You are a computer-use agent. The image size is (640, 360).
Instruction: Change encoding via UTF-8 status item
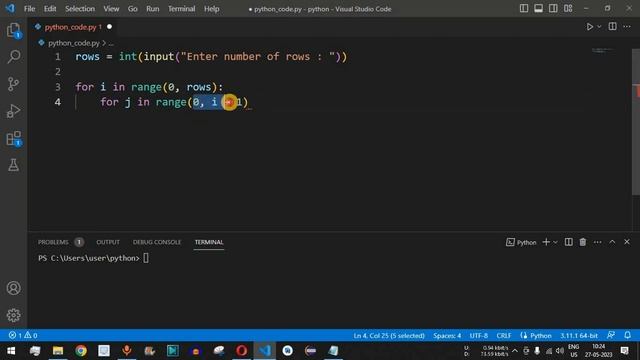pos(478,336)
